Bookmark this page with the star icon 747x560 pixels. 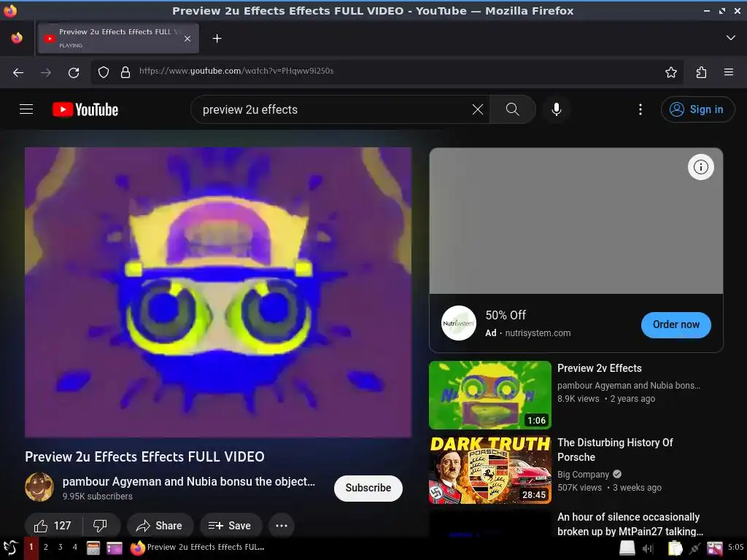click(671, 72)
